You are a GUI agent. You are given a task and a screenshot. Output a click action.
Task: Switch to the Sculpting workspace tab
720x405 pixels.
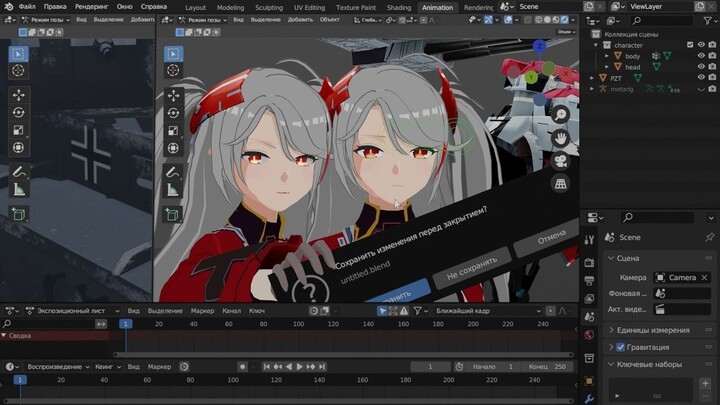269,7
